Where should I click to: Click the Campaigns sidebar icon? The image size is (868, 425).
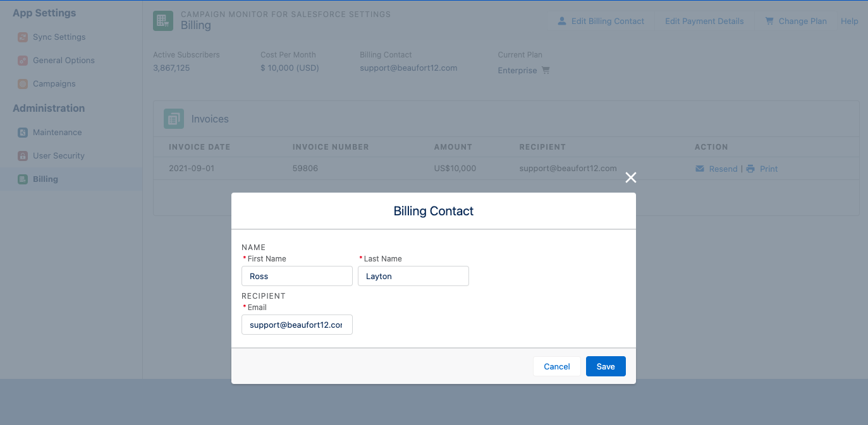23,84
